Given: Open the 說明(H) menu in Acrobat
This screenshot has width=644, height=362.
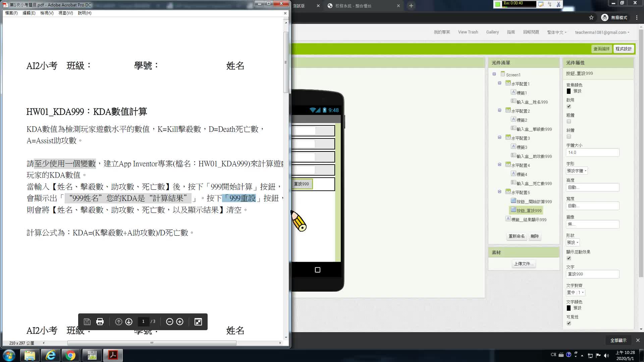Looking at the screenshot, I should pyautogui.click(x=85, y=13).
